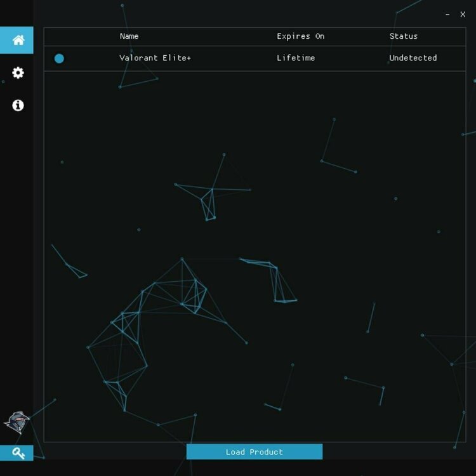Select the blue radio dot for Valorant Elite+
476x476 pixels.
[x=59, y=58]
